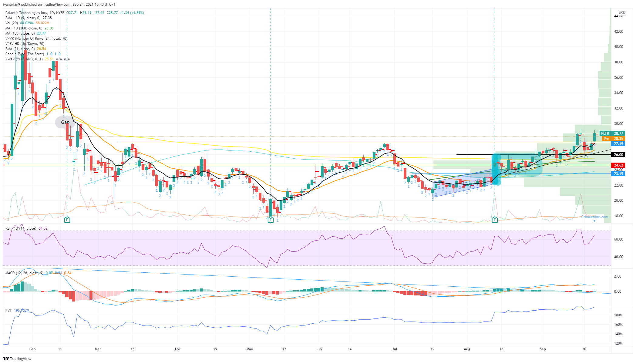Click the 60.00 RSI axis label
The image size is (636, 364).
pos(618,239)
